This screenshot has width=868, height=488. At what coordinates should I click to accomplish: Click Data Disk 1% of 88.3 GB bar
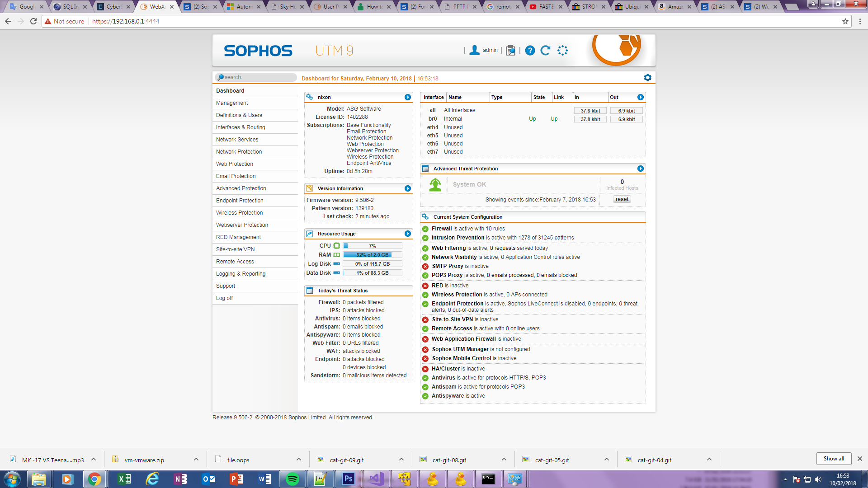373,273
